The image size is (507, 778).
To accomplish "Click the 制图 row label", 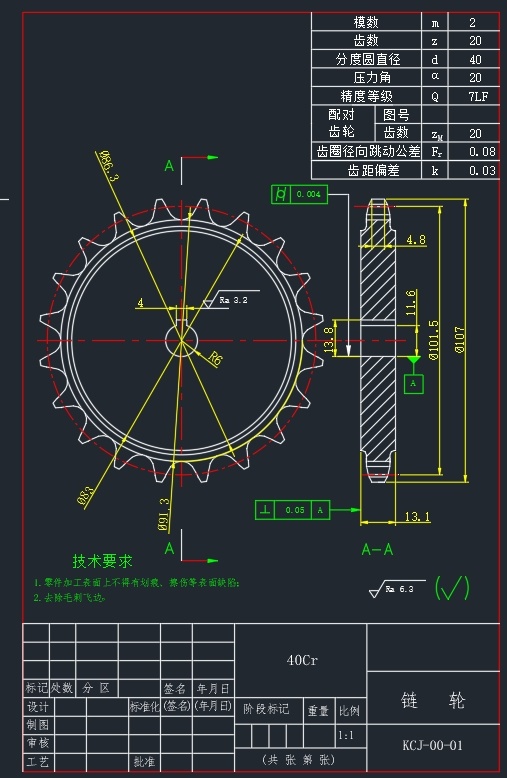I will [38, 725].
